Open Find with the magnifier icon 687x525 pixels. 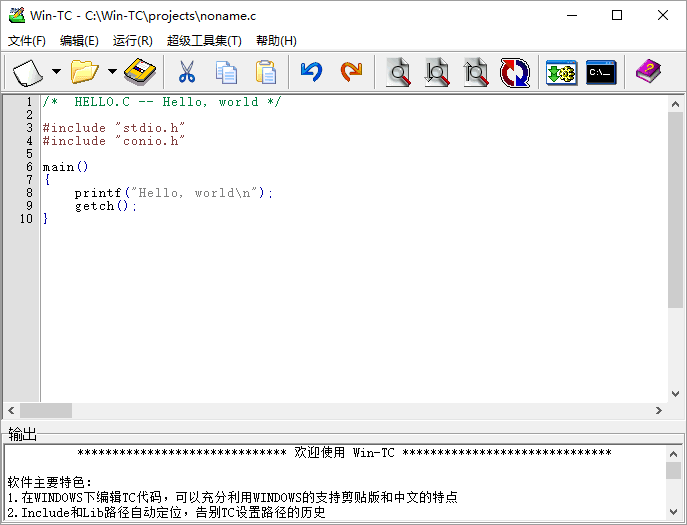pyautogui.click(x=398, y=72)
